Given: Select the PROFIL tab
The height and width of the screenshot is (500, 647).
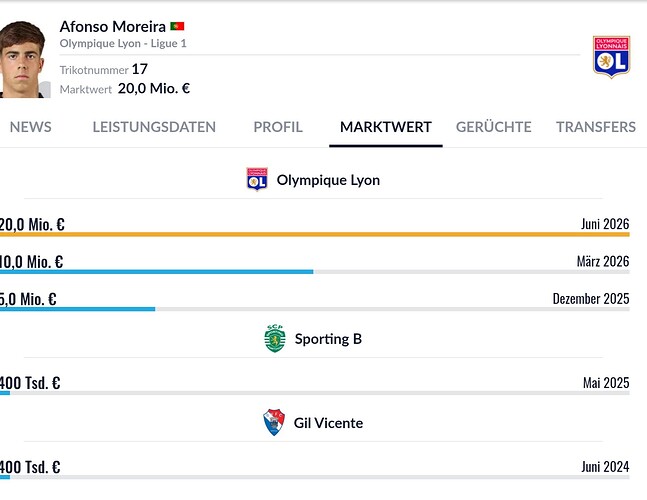Looking at the screenshot, I should point(278,127).
